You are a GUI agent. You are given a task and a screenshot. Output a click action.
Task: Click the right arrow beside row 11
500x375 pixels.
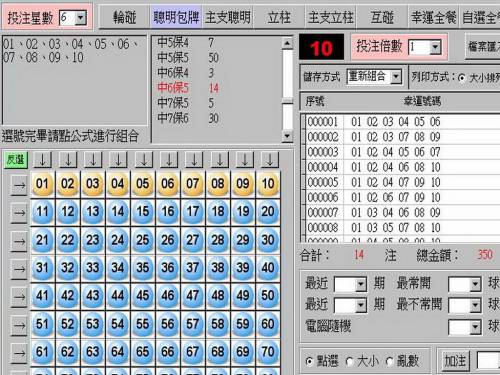(19, 212)
